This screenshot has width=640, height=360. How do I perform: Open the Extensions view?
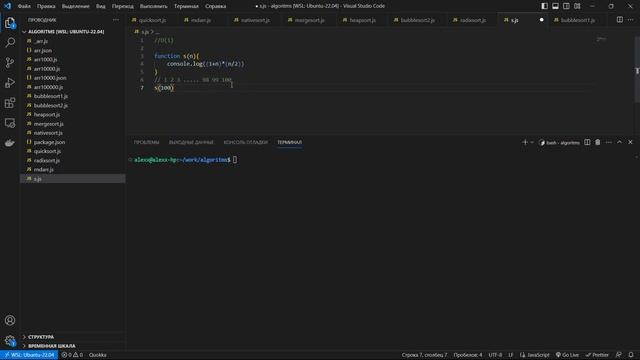(10, 102)
